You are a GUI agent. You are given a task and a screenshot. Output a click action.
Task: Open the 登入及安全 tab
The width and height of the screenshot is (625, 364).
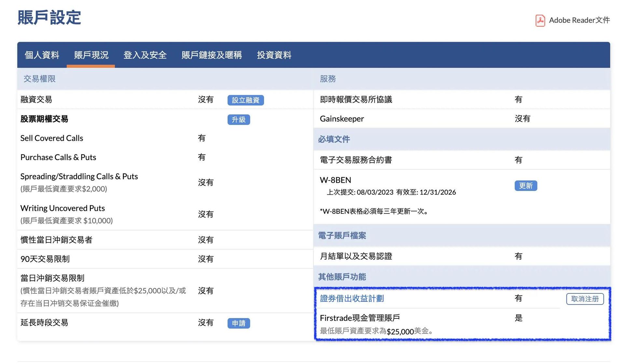point(145,55)
